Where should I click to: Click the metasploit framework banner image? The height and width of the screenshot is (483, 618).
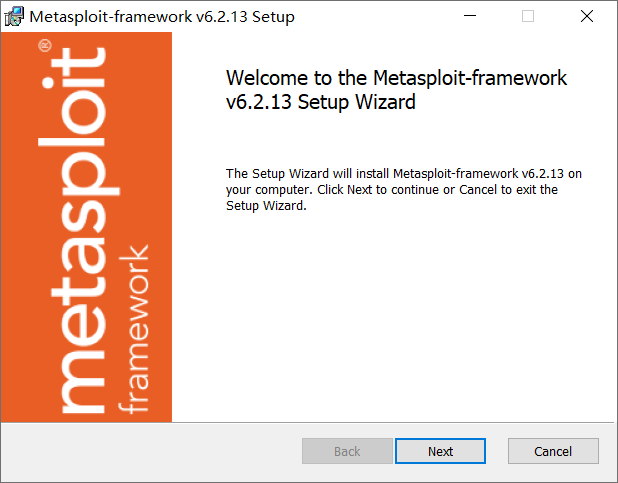86,227
